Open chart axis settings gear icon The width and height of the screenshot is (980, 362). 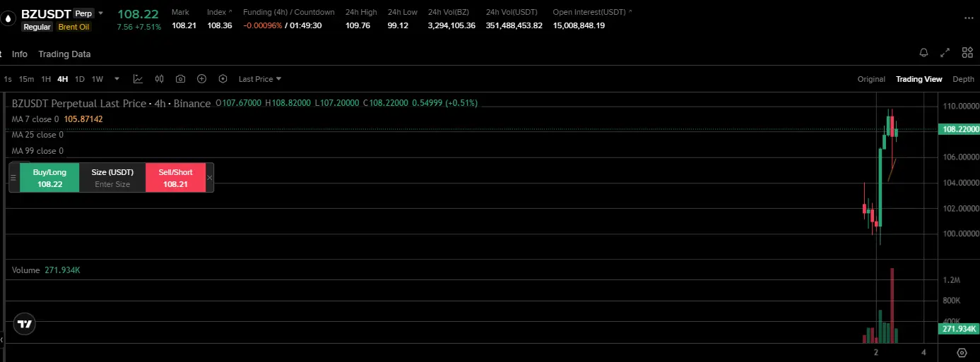(x=962, y=352)
